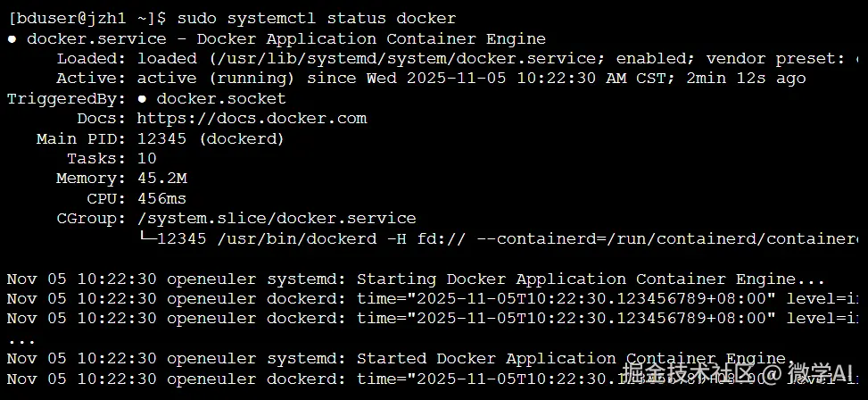Open the https://docs.docker.com docs link

[x=252, y=119]
